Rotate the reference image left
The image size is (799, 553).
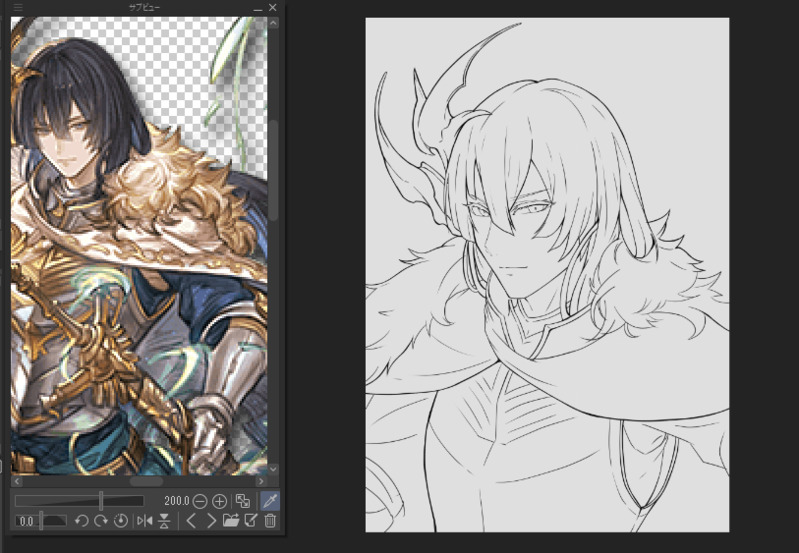(x=82, y=520)
